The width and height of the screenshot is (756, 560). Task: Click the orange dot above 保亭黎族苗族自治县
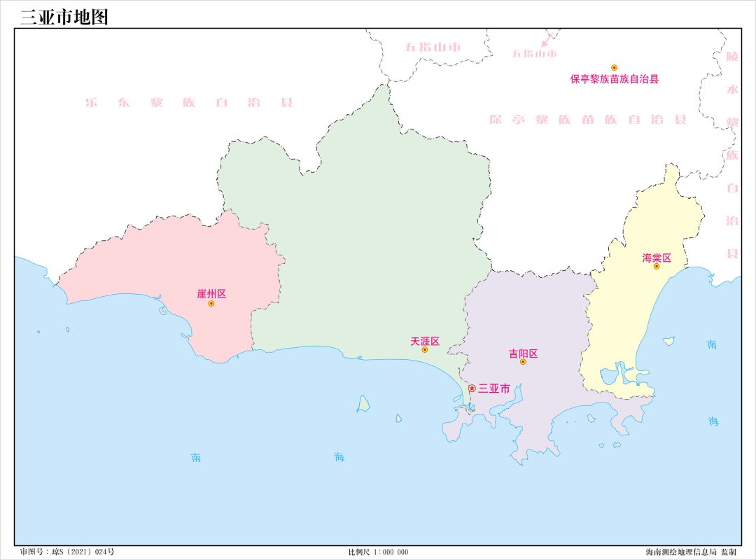click(x=615, y=67)
